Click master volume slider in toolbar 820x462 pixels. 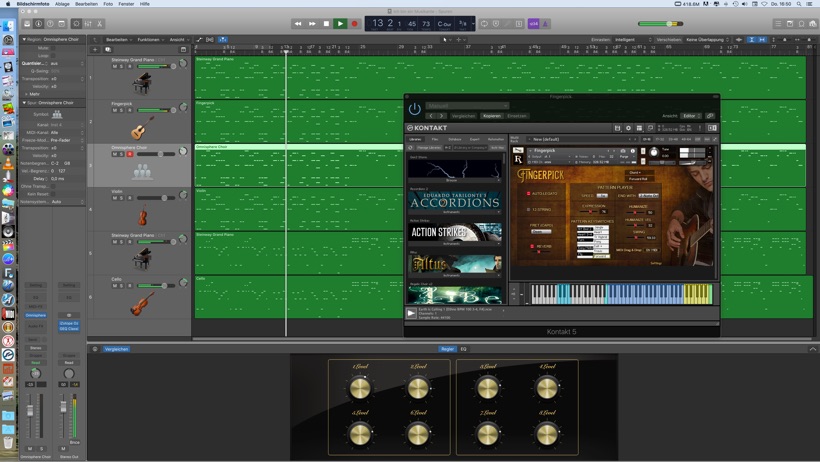(x=660, y=24)
